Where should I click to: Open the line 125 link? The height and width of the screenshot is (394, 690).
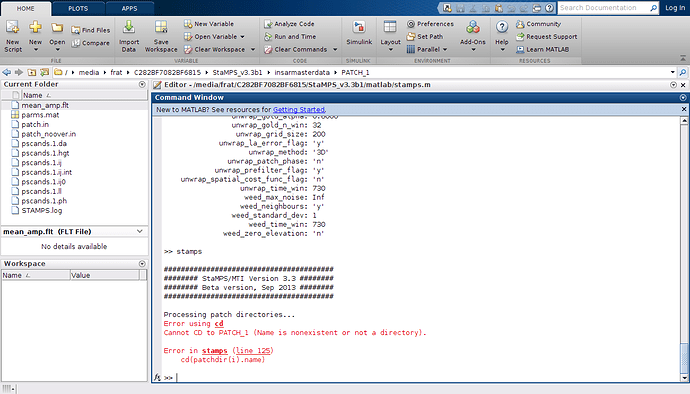tap(253, 350)
